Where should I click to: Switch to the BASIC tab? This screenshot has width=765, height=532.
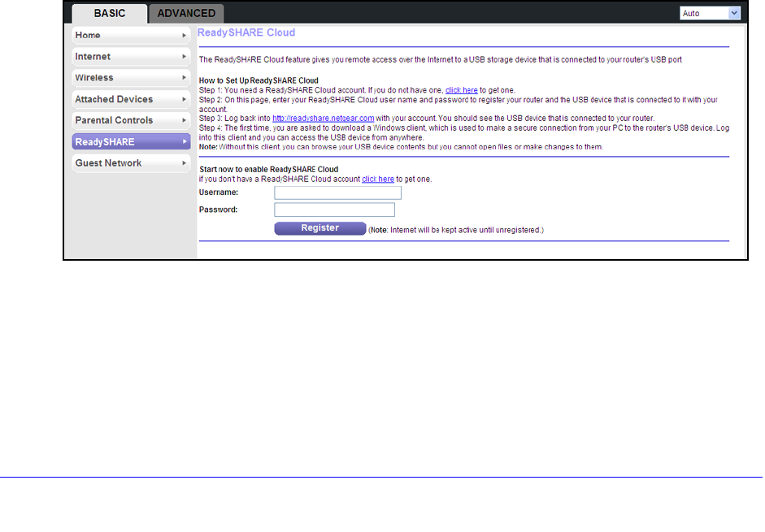click(109, 14)
